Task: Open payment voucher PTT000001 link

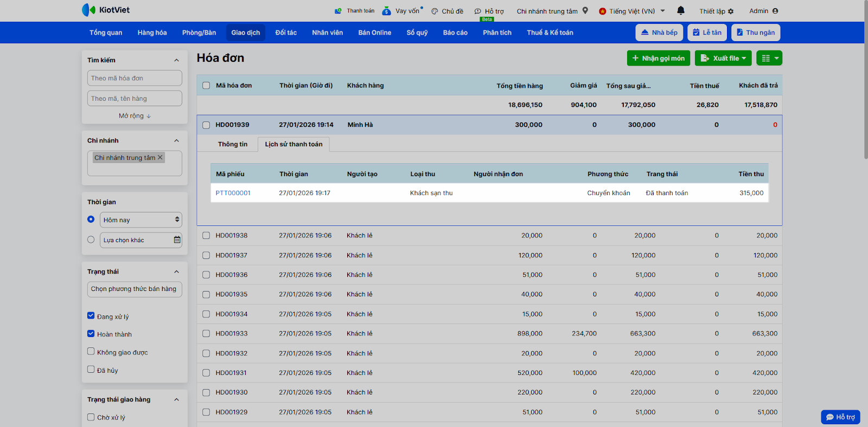Action: [x=233, y=193]
